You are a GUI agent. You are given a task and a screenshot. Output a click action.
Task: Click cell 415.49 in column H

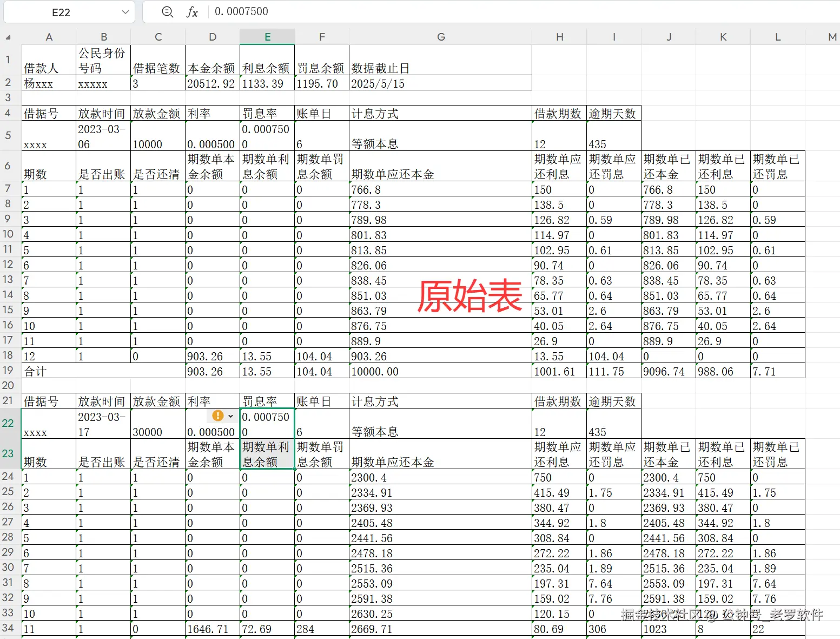[559, 492]
